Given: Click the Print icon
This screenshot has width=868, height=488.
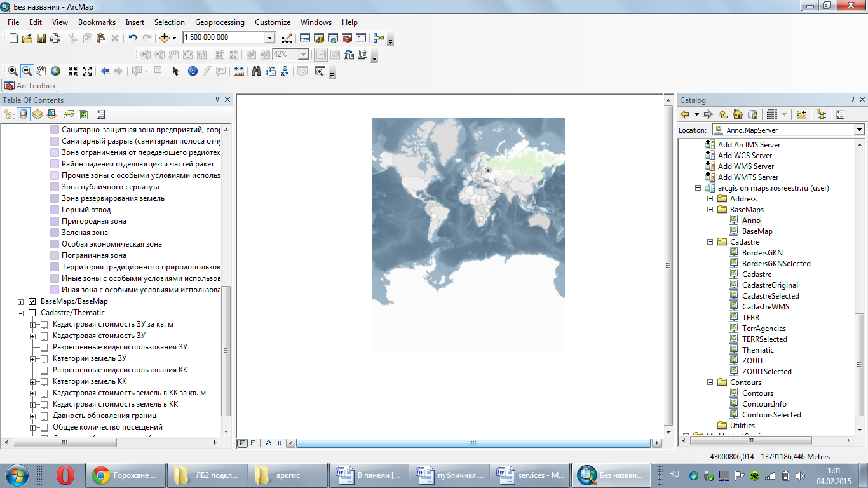Looking at the screenshot, I should 55,38.
